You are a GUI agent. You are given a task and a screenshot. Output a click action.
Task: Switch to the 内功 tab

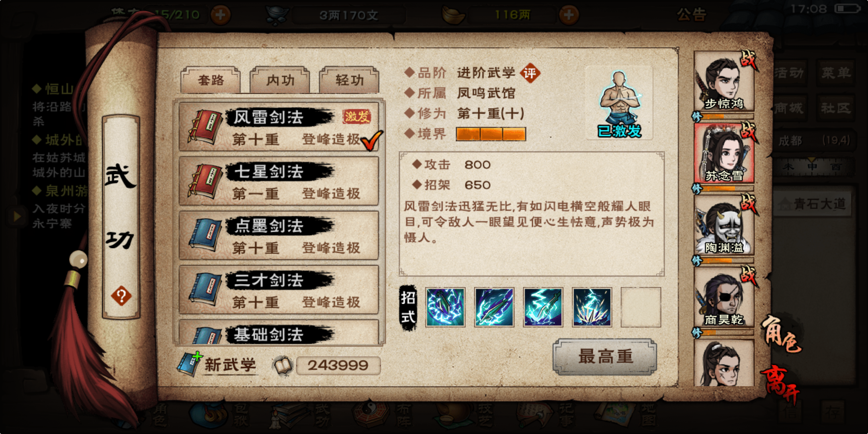click(x=280, y=80)
